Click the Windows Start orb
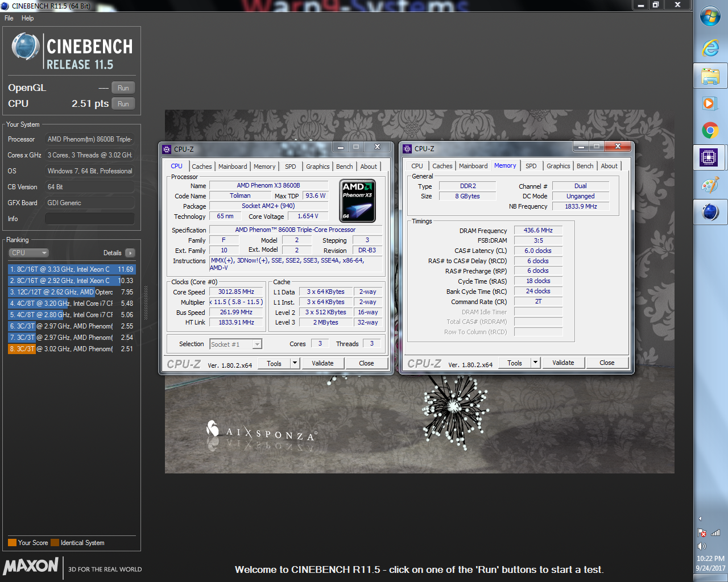This screenshot has width=728, height=582. click(710, 16)
